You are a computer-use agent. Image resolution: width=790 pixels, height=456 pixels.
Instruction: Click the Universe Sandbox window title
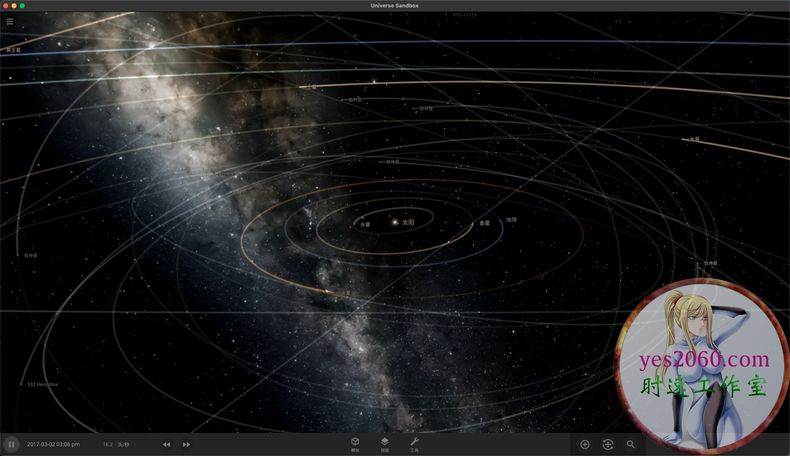tap(395, 5)
